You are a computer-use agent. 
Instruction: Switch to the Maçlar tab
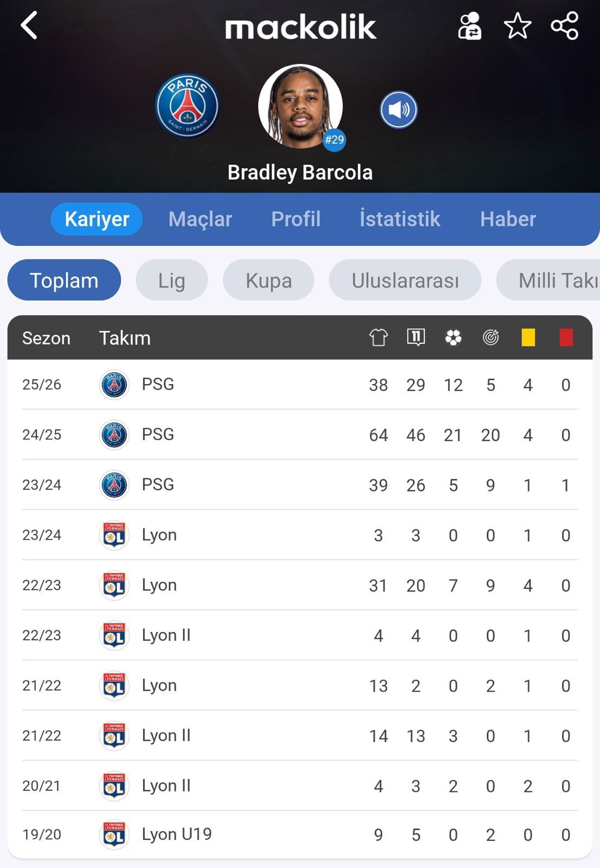coord(200,219)
